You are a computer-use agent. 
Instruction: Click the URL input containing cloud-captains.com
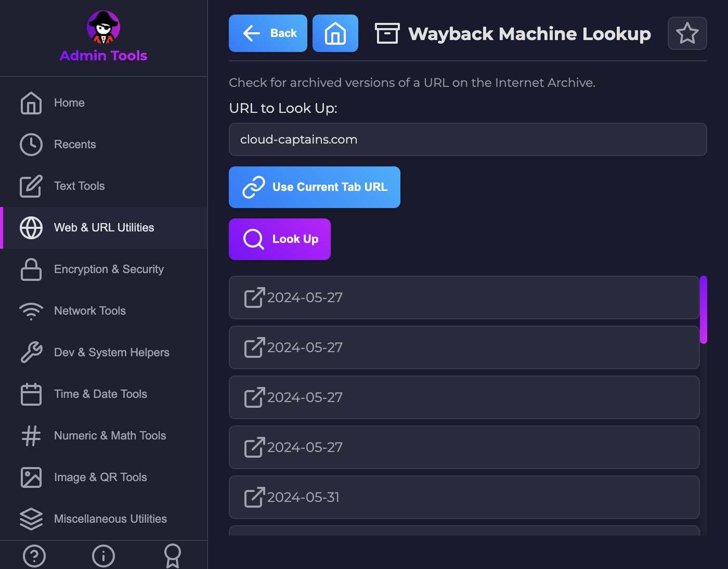click(467, 139)
